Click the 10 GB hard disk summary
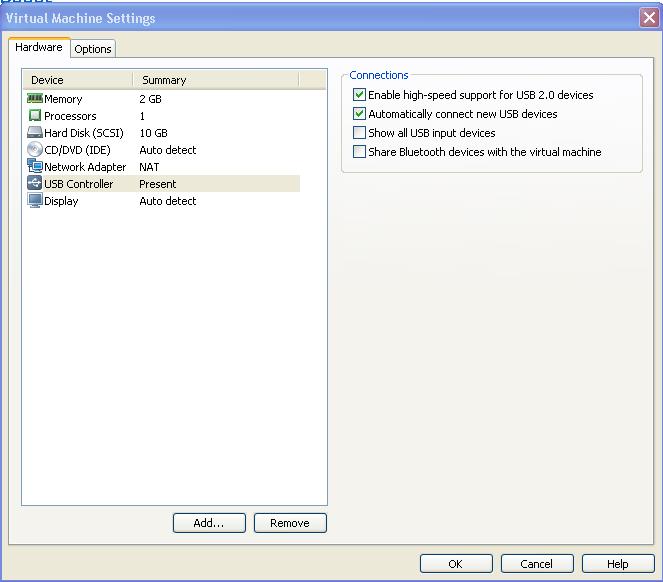The width and height of the screenshot is (663, 582). tap(153, 133)
